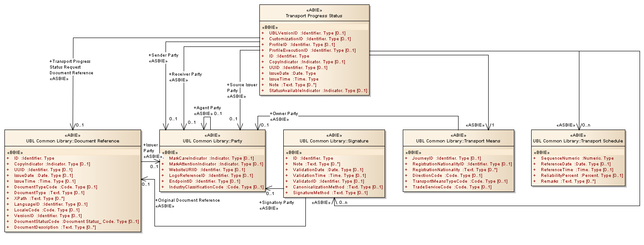Click the Transport Schedule class header

pos(578,141)
